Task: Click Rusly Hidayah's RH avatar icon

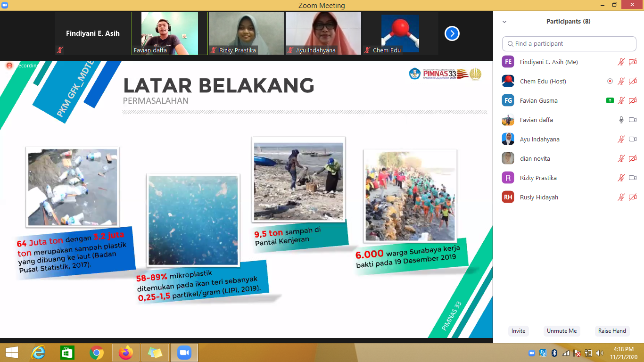Action: coord(508,197)
